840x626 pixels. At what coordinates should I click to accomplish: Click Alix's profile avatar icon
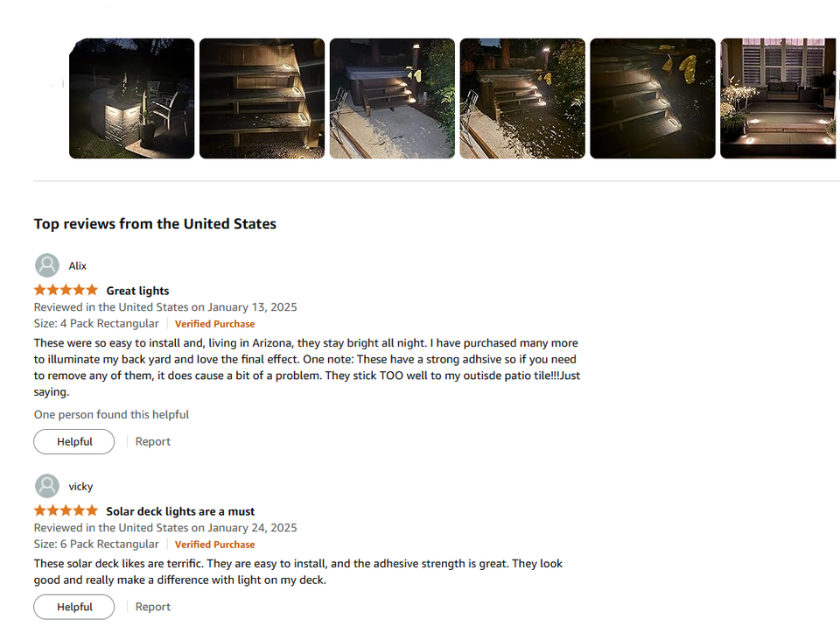point(47,265)
